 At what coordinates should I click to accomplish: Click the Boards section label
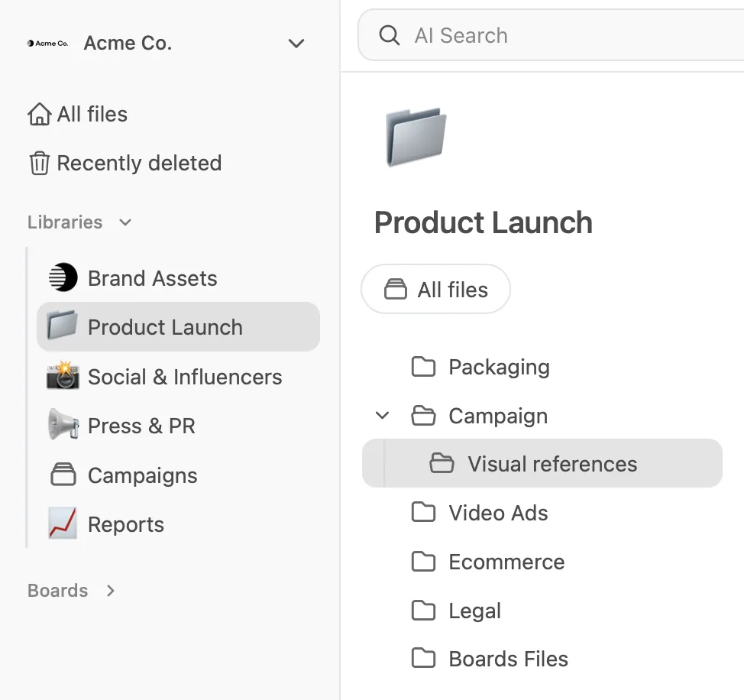coord(57,591)
